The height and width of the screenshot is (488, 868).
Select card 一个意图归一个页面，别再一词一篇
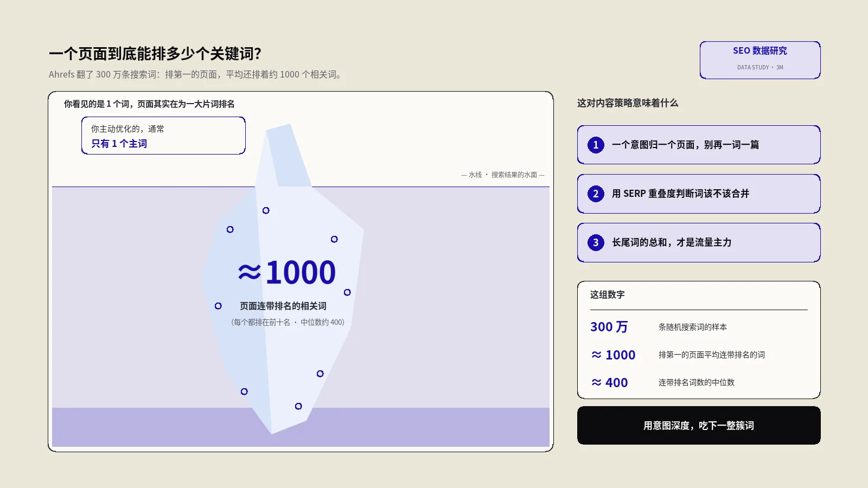tap(699, 145)
